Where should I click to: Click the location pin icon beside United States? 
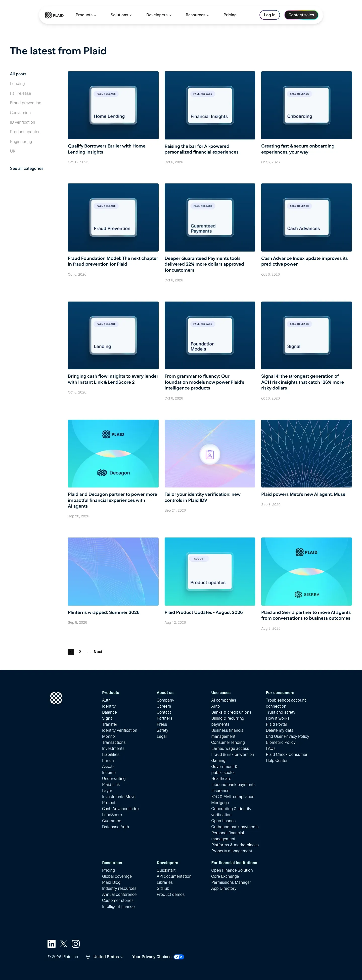point(88,957)
